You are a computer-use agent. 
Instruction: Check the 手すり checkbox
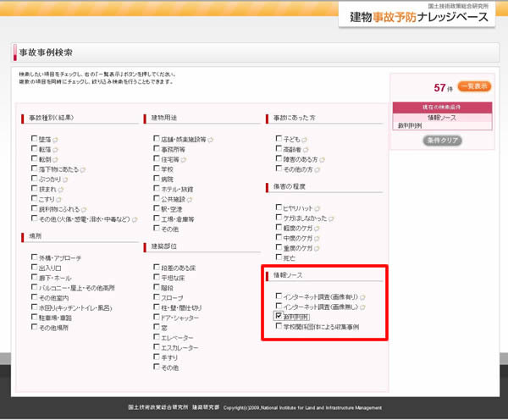[x=156, y=356]
